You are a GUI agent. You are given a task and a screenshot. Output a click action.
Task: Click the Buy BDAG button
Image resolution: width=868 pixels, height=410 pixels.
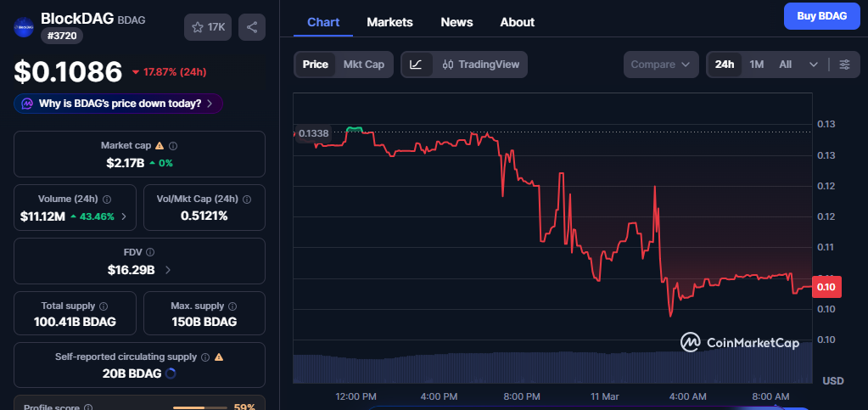point(822,16)
